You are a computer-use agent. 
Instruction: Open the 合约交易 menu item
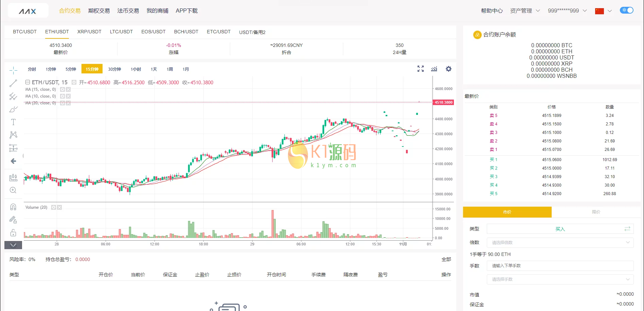[70, 11]
